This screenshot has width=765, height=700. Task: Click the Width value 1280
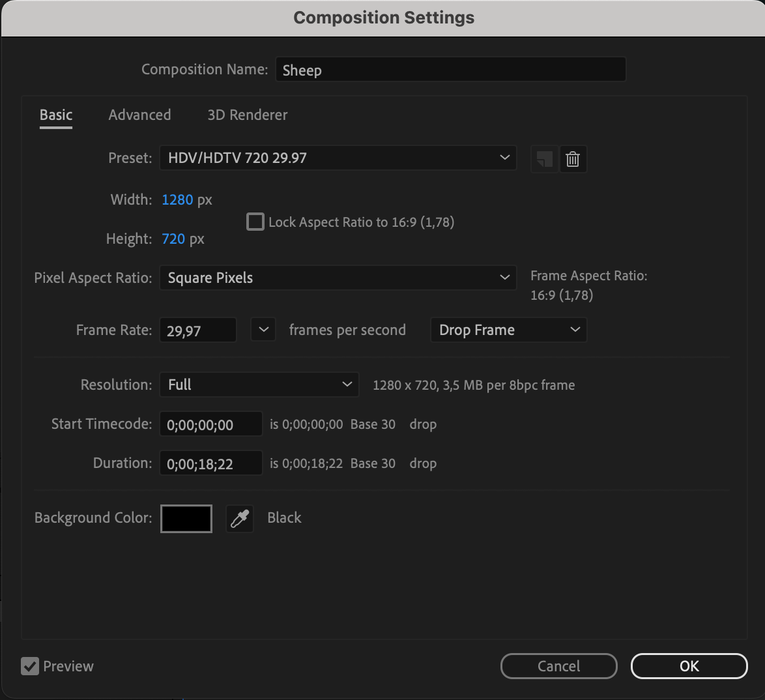(x=177, y=200)
